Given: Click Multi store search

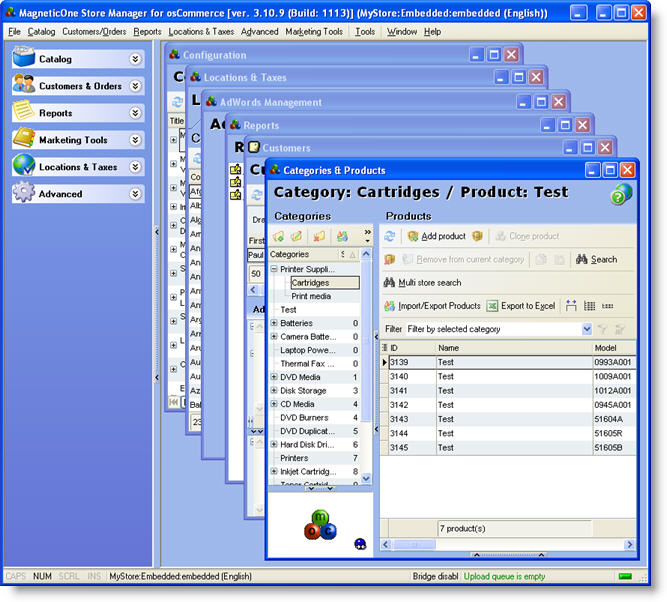Looking at the screenshot, I should point(422,282).
